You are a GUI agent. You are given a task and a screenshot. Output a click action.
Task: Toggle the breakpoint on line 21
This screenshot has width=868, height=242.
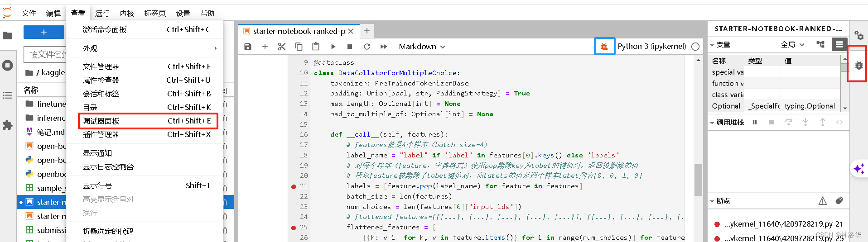pyautogui.click(x=294, y=186)
